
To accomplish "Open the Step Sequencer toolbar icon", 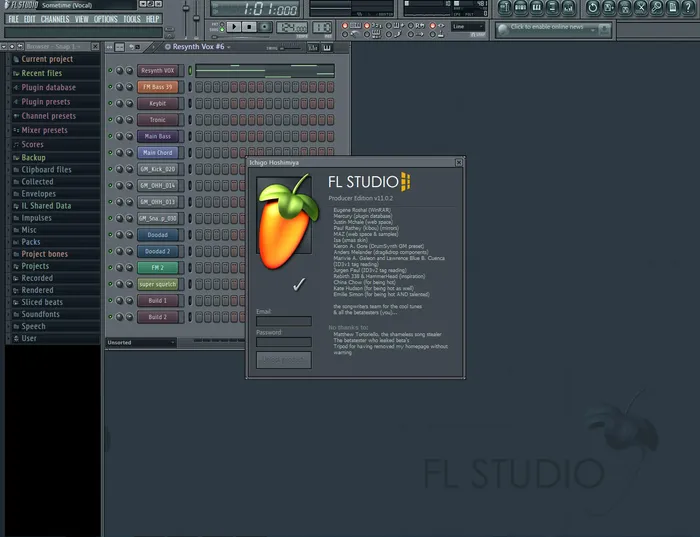I will click(521, 7).
